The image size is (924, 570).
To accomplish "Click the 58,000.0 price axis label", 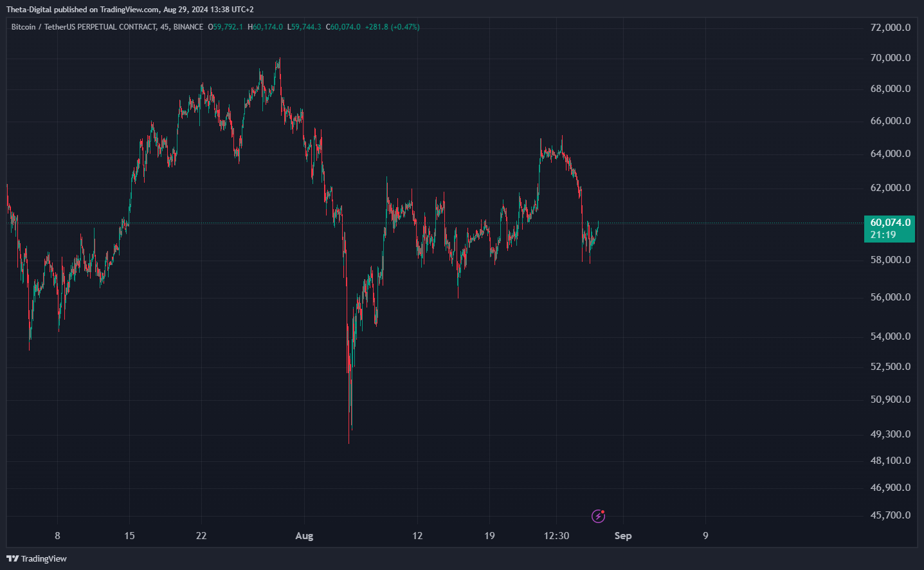I will 891,260.
